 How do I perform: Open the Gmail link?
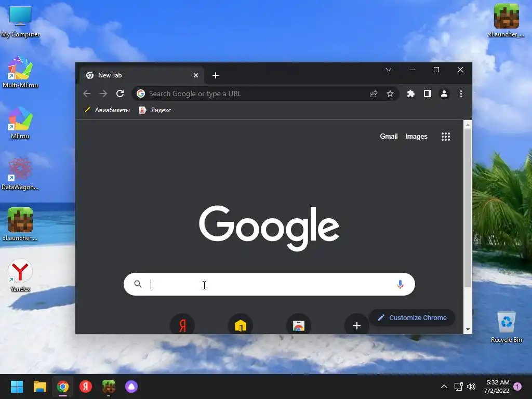(x=389, y=137)
